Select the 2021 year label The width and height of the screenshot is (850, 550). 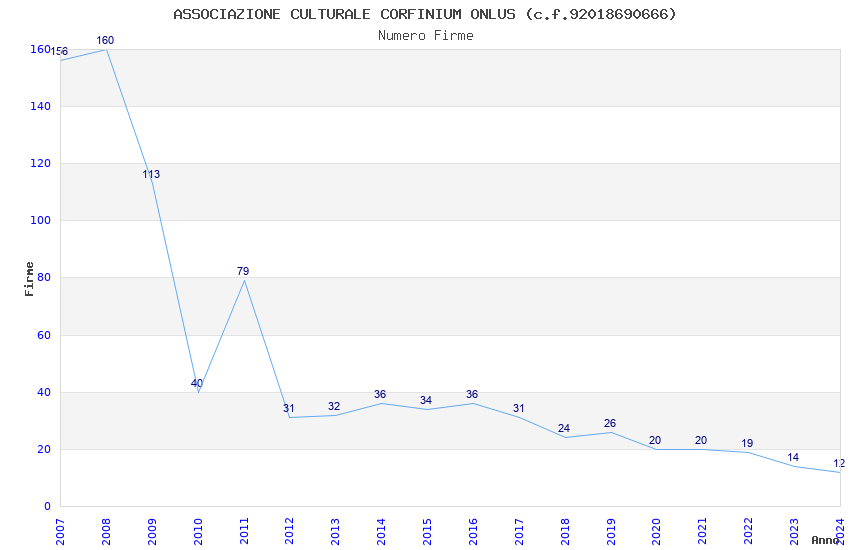tap(703, 532)
